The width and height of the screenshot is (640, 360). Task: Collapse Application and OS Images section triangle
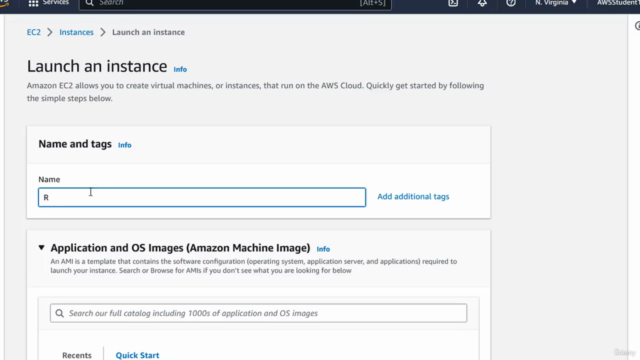tap(42, 248)
